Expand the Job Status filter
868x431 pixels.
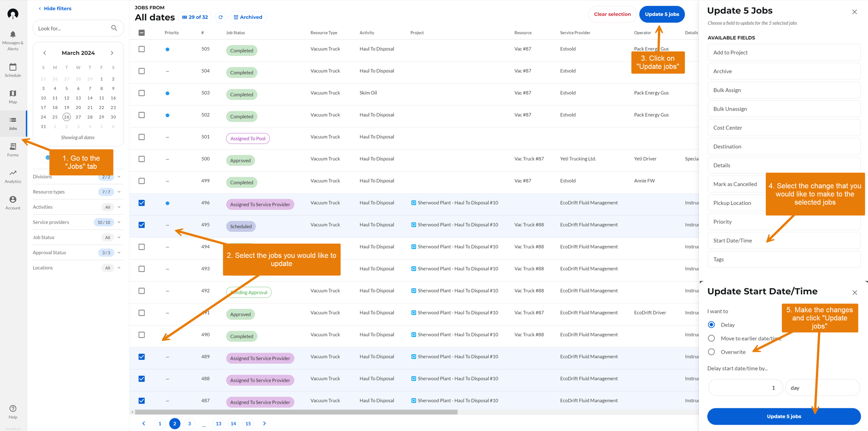click(119, 237)
